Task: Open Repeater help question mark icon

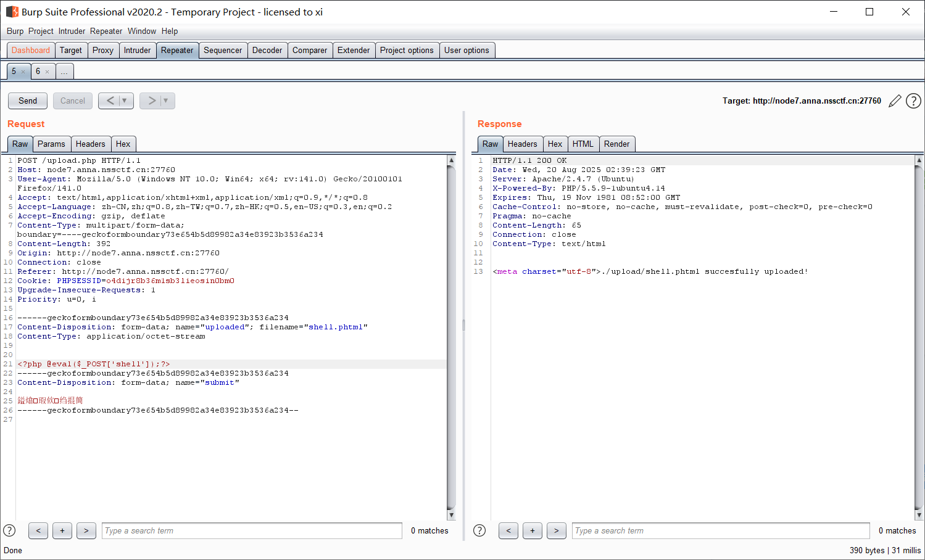Action: click(x=913, y=101)
